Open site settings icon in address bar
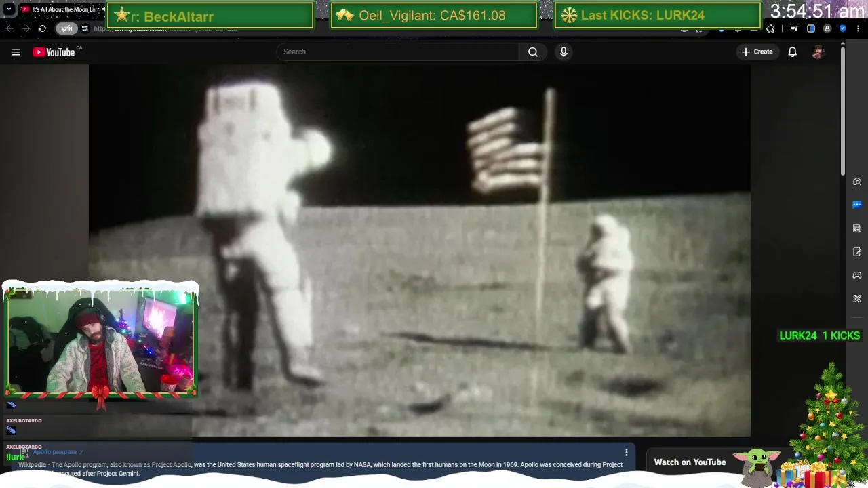Viewport: 868px width, 488px height. pyautogui.click(x=85, y=28)
